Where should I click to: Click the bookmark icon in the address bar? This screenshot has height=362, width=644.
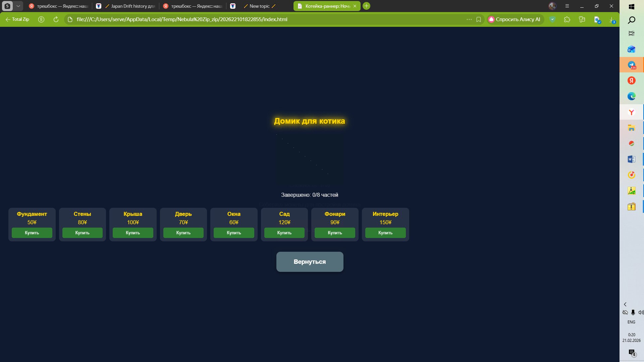tap(479, 19)
